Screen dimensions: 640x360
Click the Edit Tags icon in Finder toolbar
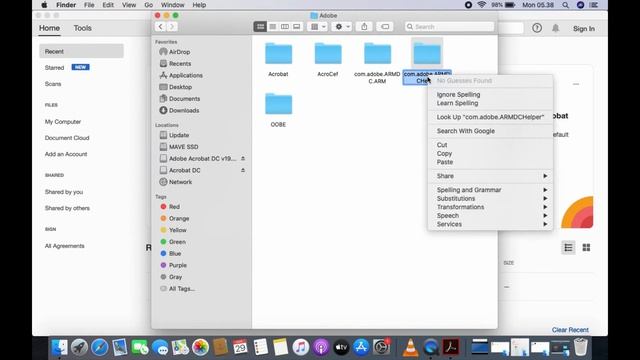(x=385, y=27)
